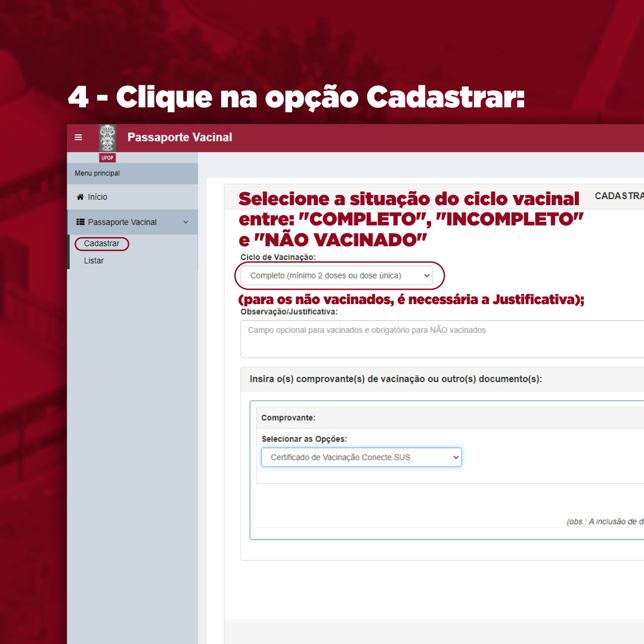
Task: Click the Ciclo de Vacinação label
Action: pos(278,257)
